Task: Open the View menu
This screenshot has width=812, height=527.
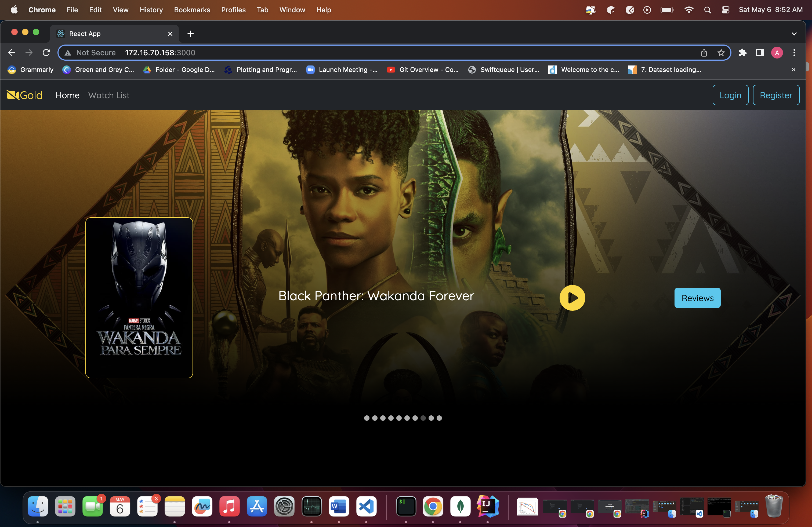Action: tap(121, 10)
